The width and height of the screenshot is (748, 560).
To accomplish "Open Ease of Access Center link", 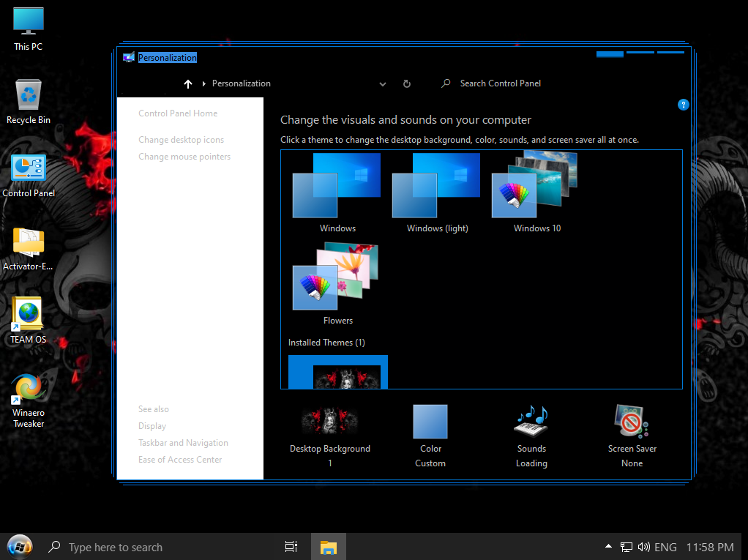I will 180,460.
